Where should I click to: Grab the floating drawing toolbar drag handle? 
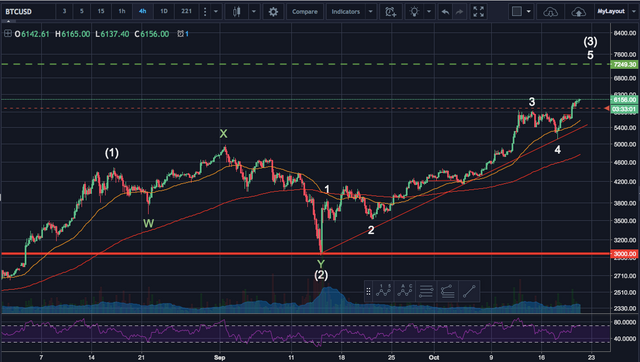coord(368,291)
